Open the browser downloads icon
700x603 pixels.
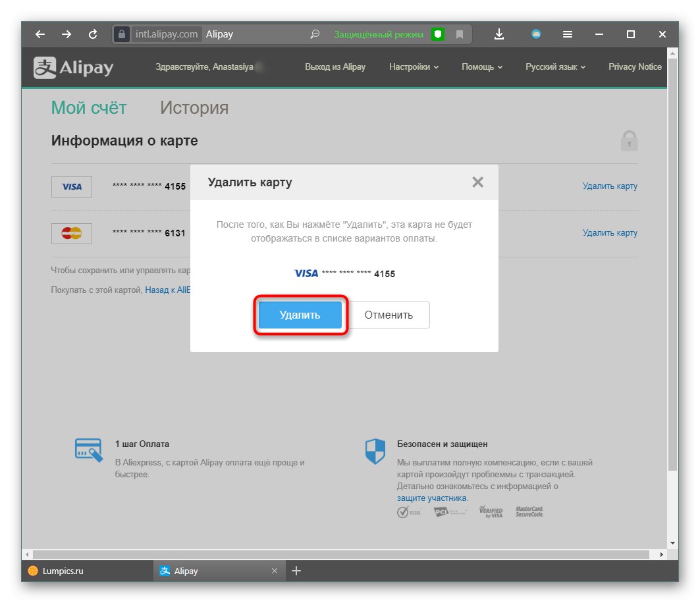[x=499, y=34]
